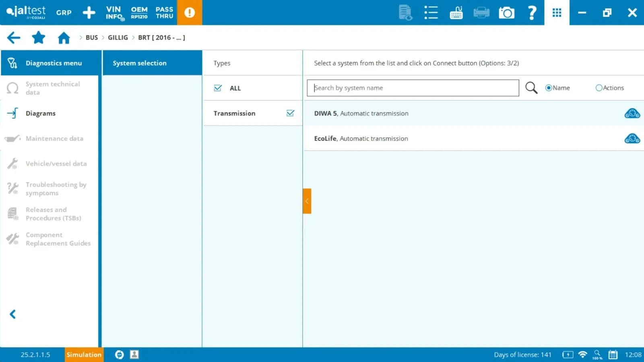The image size is (644, 362).
Task: Click the user profile icon in status bar
Action: (x=134, y=354)
